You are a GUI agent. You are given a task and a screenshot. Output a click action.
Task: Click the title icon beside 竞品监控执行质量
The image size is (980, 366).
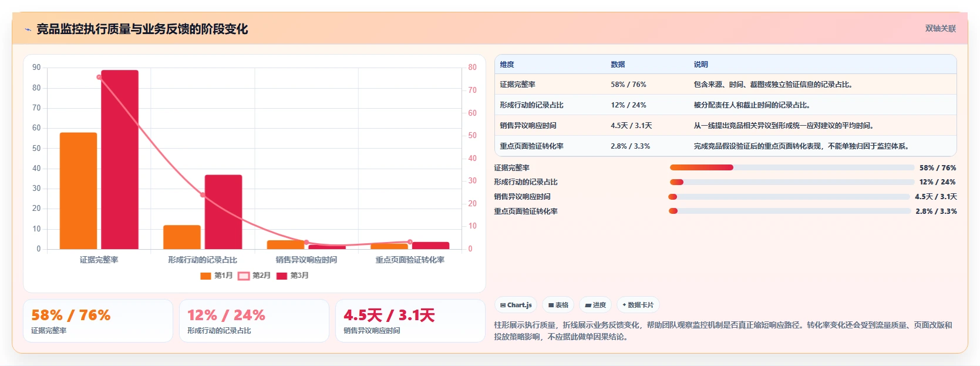[28, 29]
